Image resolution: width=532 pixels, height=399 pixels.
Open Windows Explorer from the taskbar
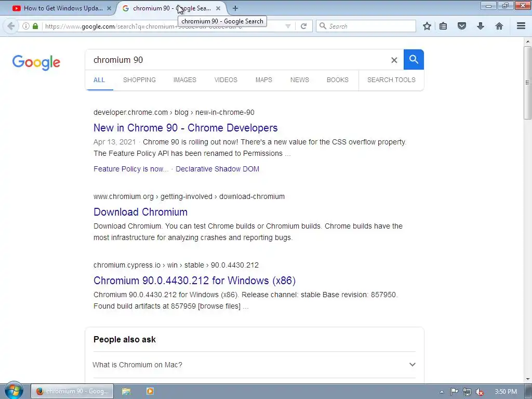click(126, 392)
